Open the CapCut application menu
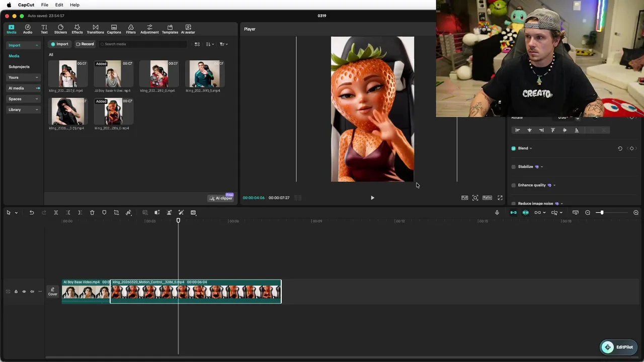Screen dimensions: 644x362 pos(26,5)
